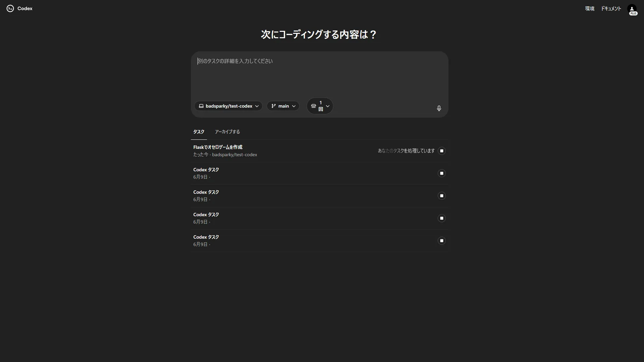Click the git branch icon next to main
Viewport: 644px width, 362px height.
[273, 106]
